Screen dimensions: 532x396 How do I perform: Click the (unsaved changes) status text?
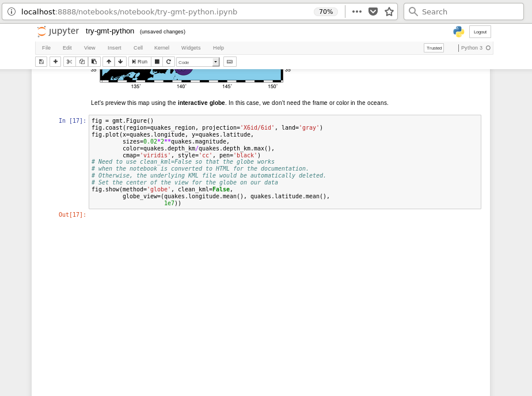point(162,32)
